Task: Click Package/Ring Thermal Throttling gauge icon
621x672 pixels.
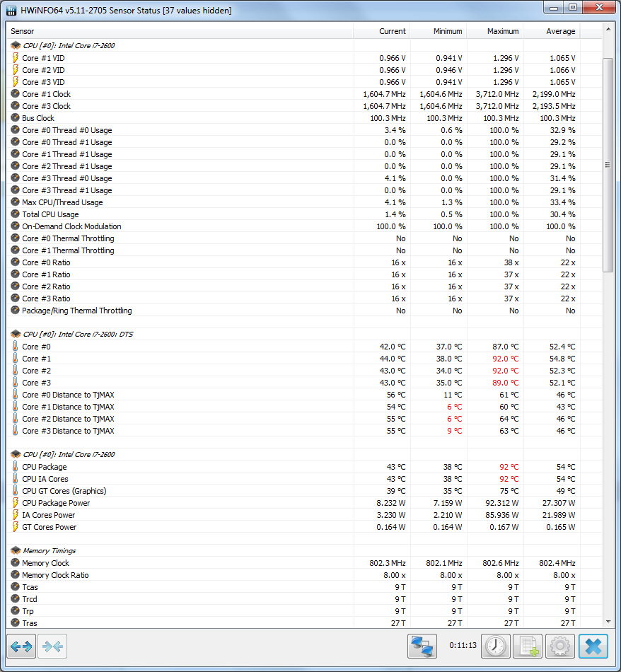Action: point(16,310)
